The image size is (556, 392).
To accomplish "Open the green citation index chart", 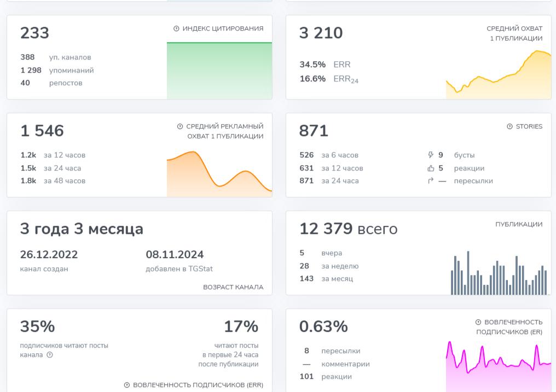I will click(219, 71).
